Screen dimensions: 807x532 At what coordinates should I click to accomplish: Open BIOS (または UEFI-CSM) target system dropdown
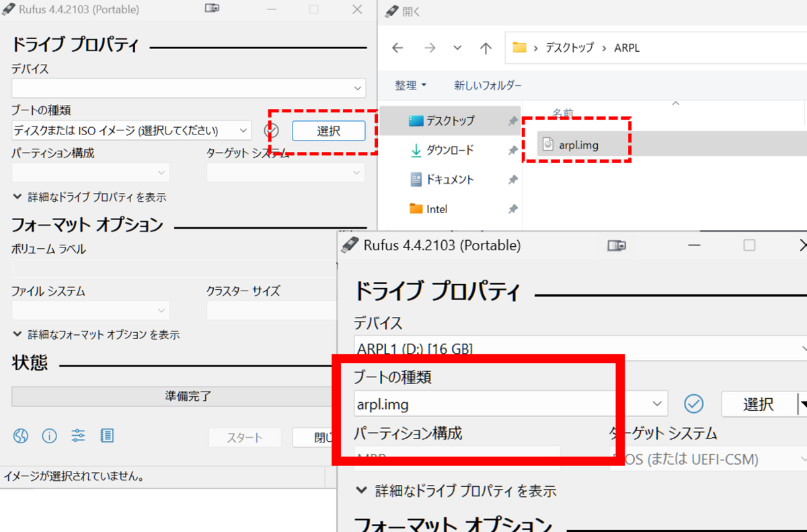click(708, 459)
